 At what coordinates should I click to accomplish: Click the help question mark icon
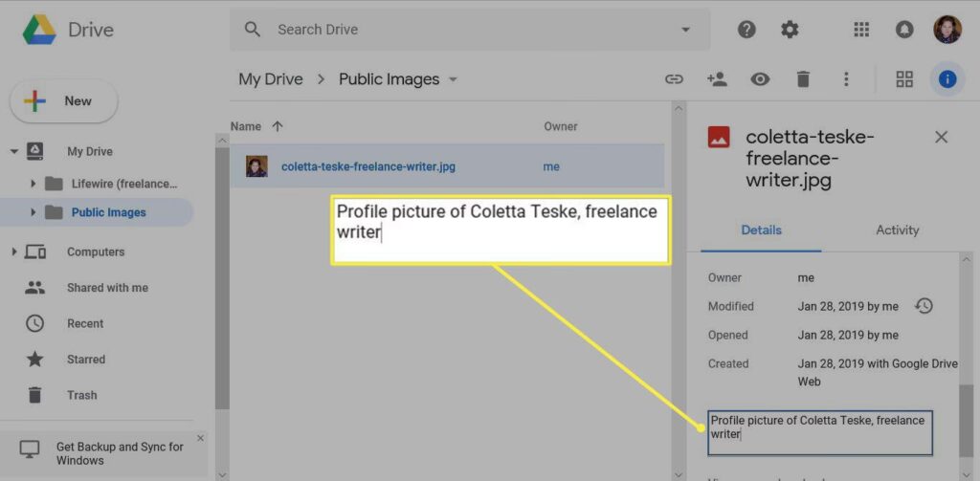click(x=746, y=30)
